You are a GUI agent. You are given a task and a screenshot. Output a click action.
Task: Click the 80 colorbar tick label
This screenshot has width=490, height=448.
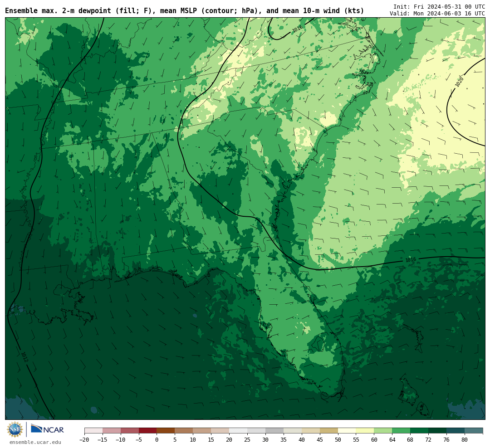point(465,440)
